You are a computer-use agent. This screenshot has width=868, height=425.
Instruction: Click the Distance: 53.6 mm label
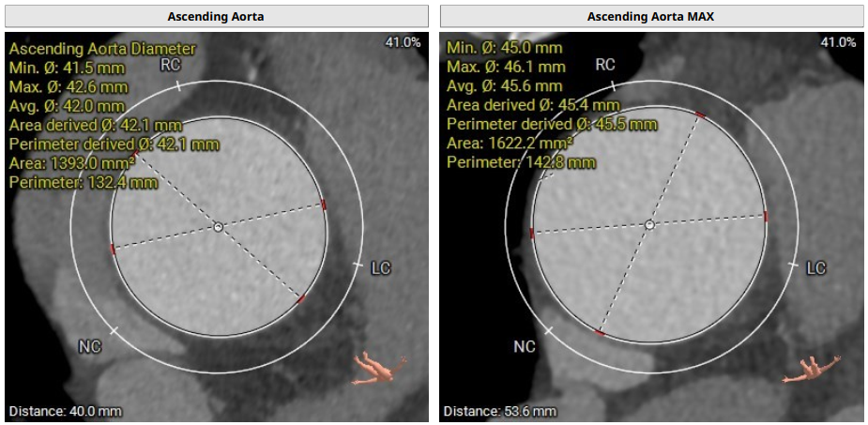click(x=499, y=411)
